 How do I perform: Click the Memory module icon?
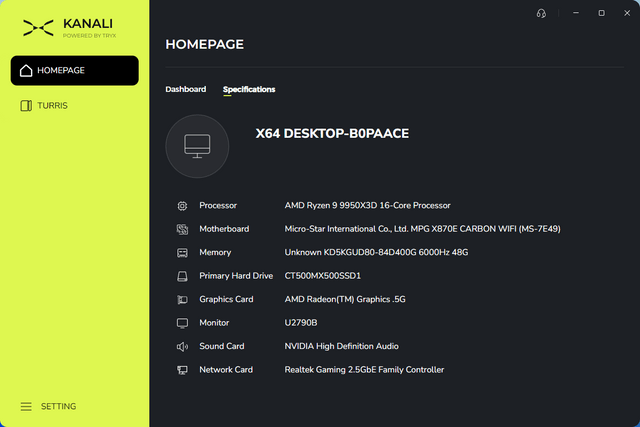point(182,253)
